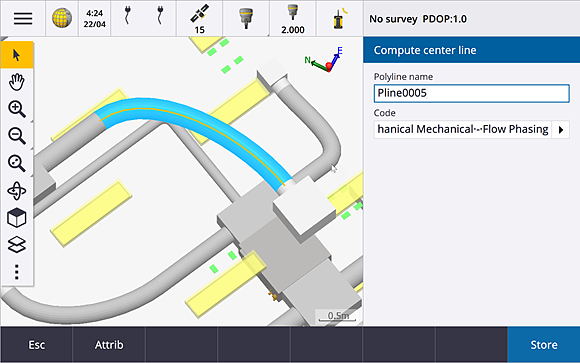Click the 4:24 22/04 time display
This screenshot has width=580, height=363.
(x=94, y=19)
